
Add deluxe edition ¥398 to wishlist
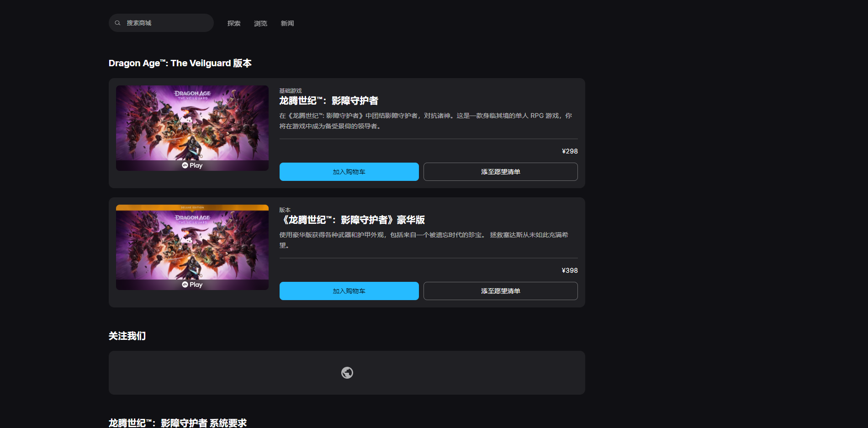pyautogui.click(x=501, y=291)
